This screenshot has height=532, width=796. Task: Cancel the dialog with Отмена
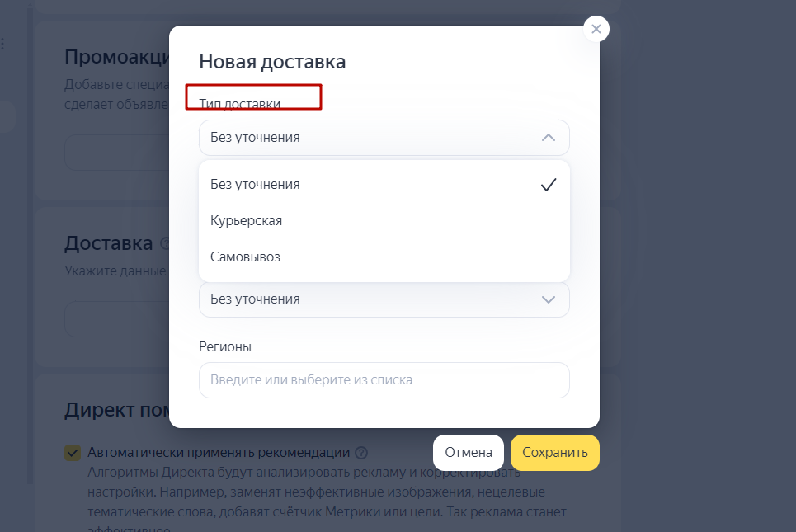point(468,452)
